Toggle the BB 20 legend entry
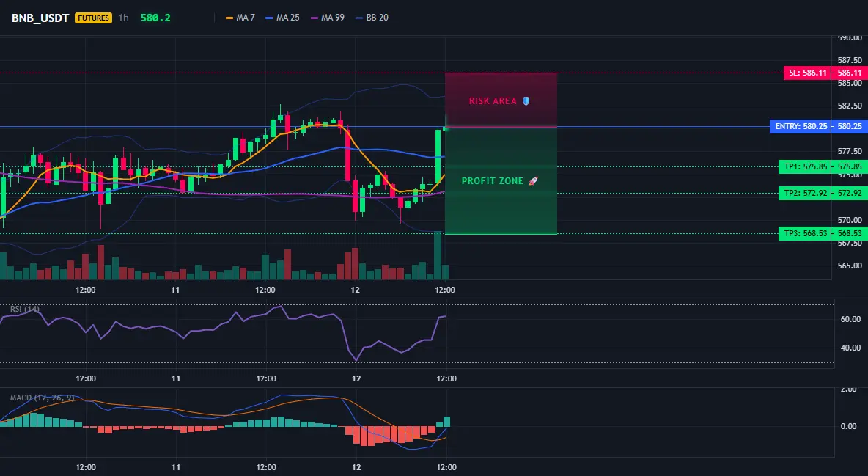Screen dimensions: 868x476 click(372, 18)
